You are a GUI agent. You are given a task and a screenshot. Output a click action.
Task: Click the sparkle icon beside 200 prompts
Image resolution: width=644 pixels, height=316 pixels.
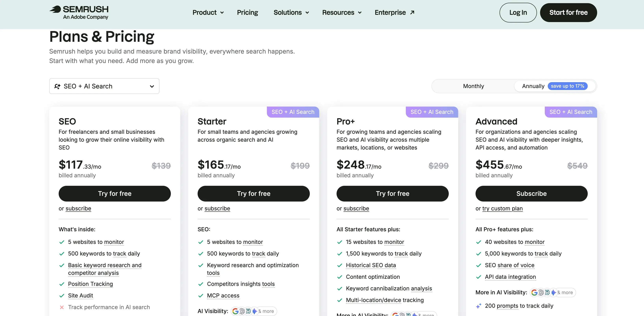[x=478, y=306]
